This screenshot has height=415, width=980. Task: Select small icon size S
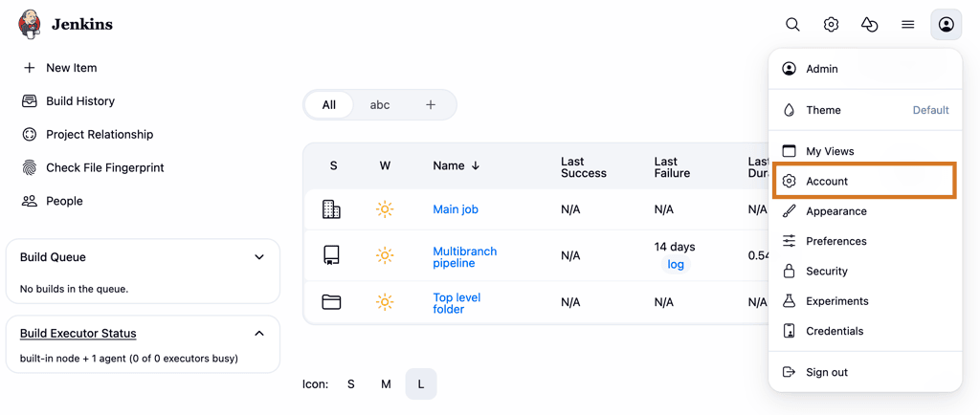click(351, 384)
